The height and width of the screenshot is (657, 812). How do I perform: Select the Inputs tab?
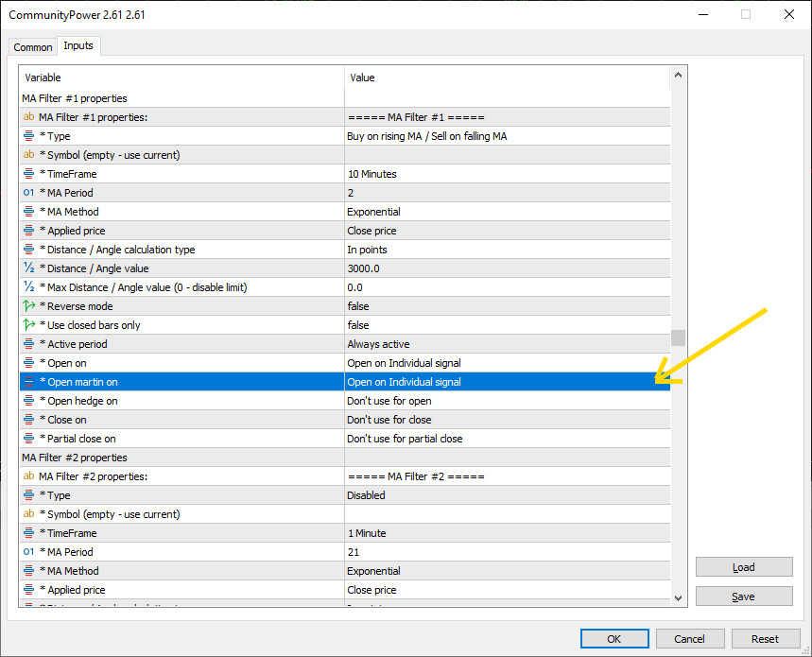(78, 45)
